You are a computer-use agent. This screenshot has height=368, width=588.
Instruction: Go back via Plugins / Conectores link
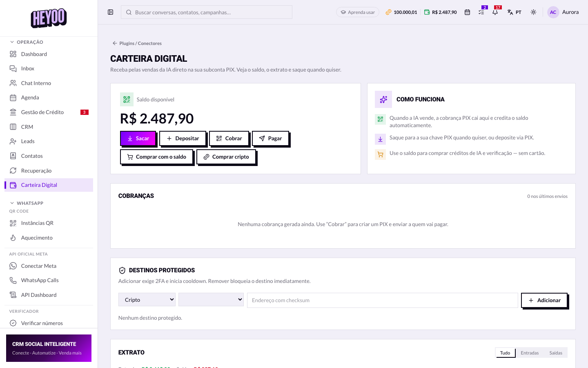[x=137, y=43]
